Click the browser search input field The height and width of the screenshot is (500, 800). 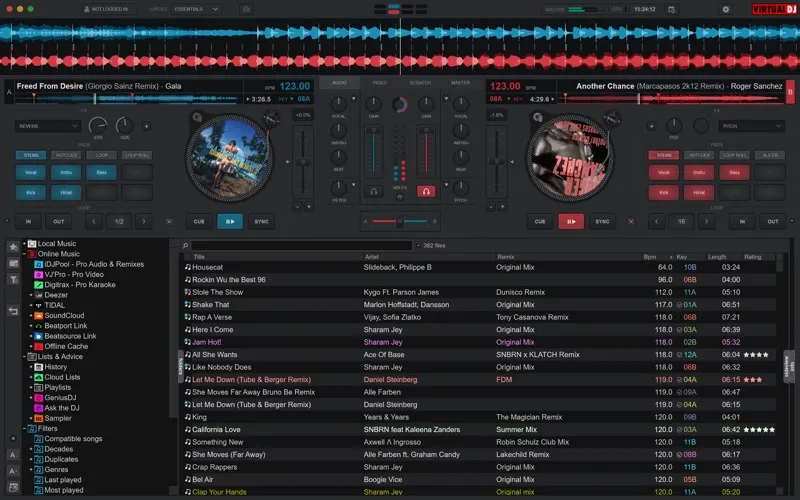tap(302, 245)
